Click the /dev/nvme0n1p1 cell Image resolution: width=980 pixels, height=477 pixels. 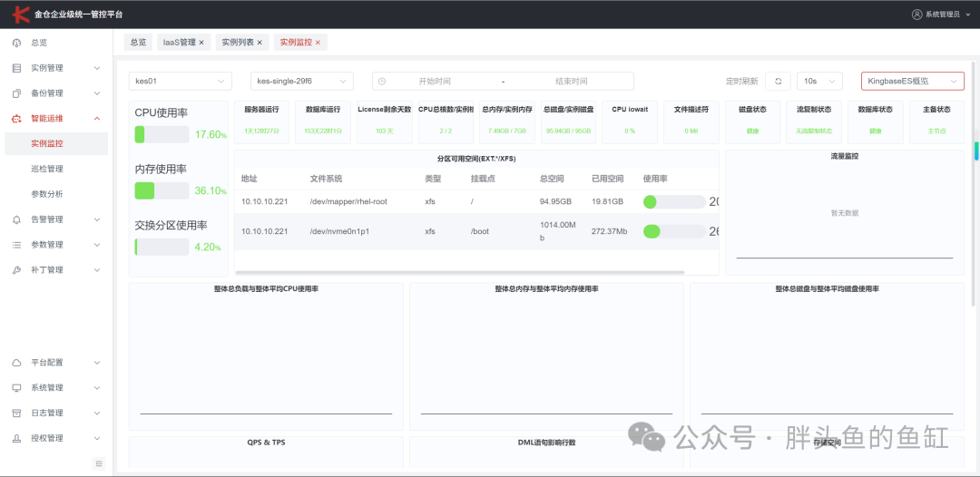[x=340, y=231]
